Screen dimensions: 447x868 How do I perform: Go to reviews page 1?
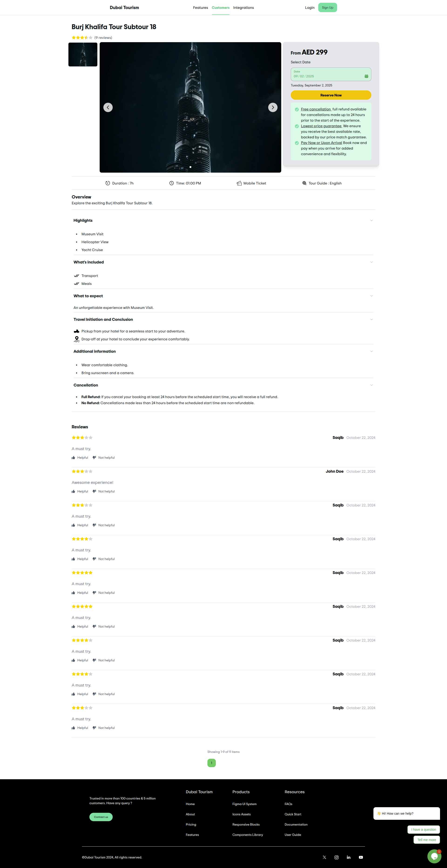click(212, 763)
